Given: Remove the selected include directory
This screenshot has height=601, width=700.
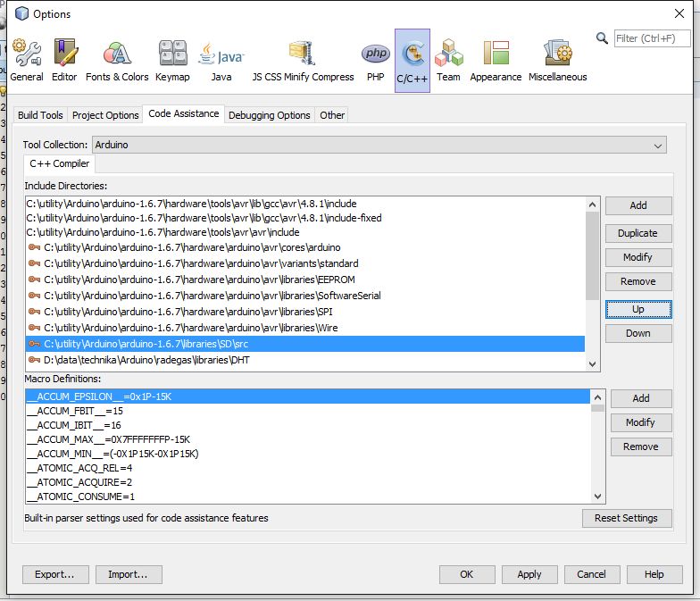Looking at the screenshot, I should point(638,281).
